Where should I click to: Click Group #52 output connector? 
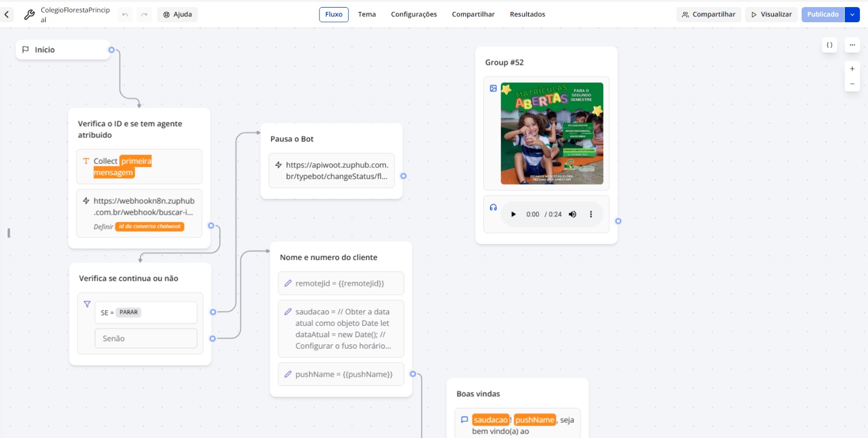click(618, 221)
